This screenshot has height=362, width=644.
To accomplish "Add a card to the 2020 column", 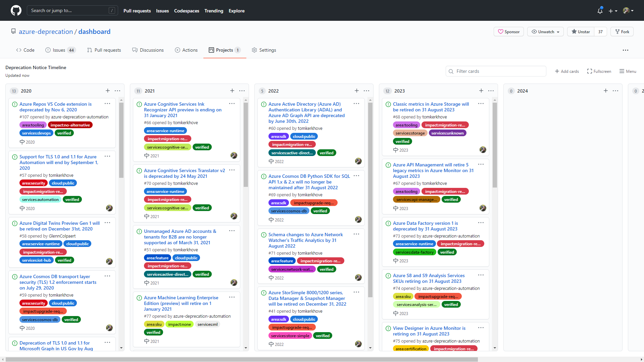I will pyautogui.click(x=108, y=91).
